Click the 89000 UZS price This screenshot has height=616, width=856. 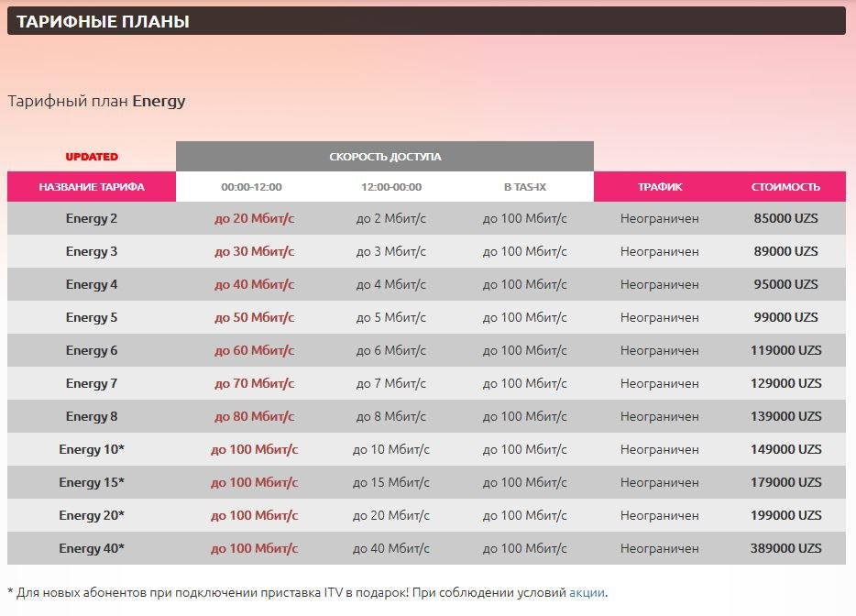coord(785,252)
